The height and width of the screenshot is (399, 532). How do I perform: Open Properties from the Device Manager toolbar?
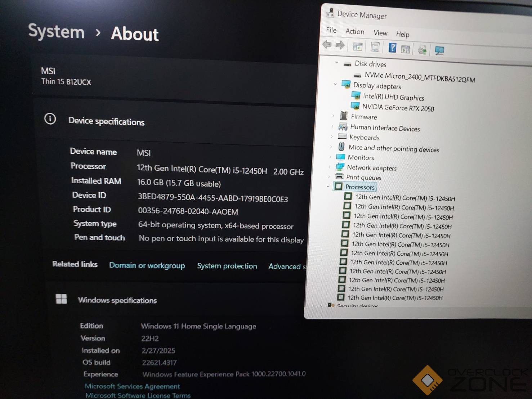pos(375,47)
